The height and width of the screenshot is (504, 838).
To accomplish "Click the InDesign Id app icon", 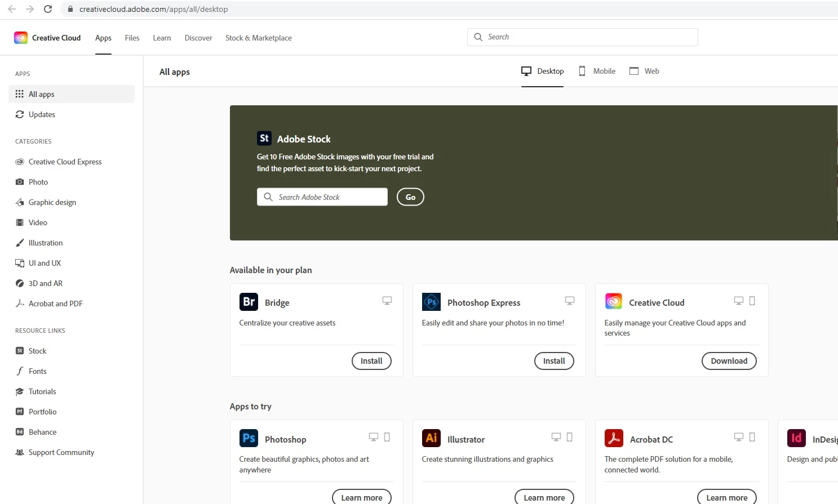I will pyautogui.click(x=796, y=438).
